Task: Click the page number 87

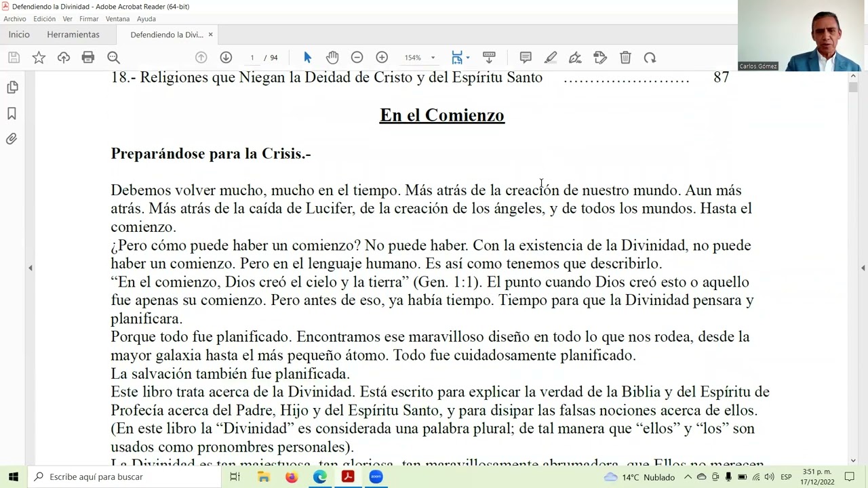Action: (x=721, y=77)
